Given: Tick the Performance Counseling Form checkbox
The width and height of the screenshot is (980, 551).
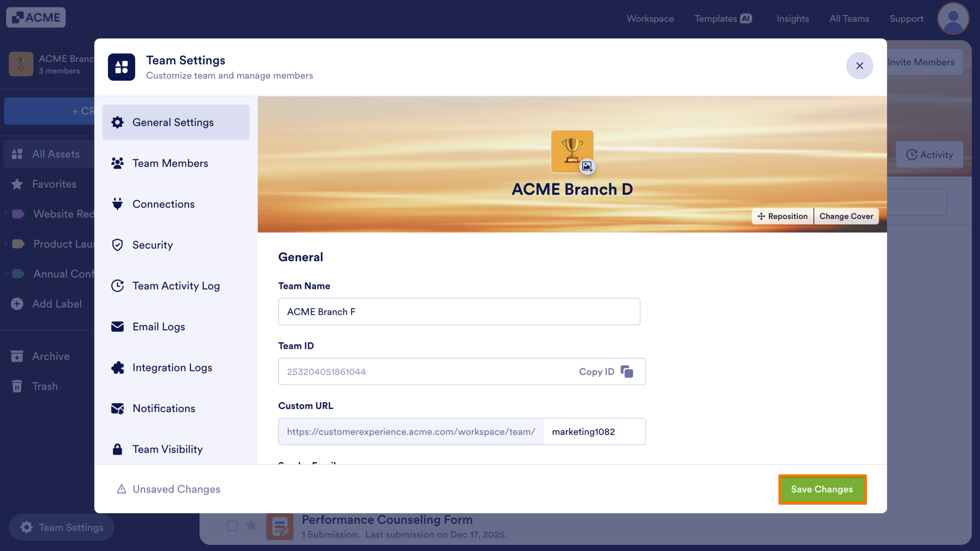Looking at the screenshot, I should point(232,526).
